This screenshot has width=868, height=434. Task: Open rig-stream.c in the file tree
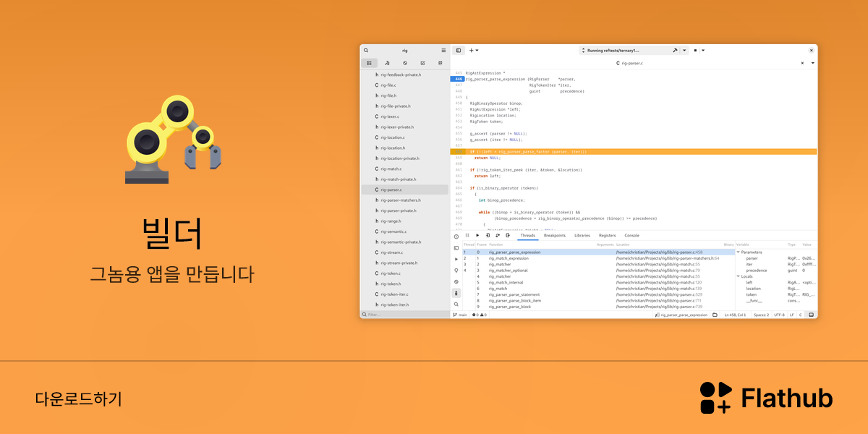[405, 252]
